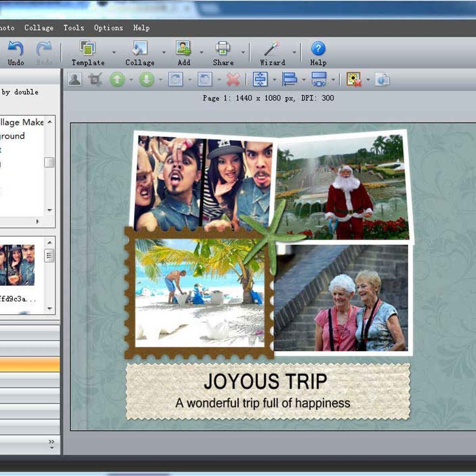Open the Tools menu
This screenshot has width=476, height=476.
[73, 28]
